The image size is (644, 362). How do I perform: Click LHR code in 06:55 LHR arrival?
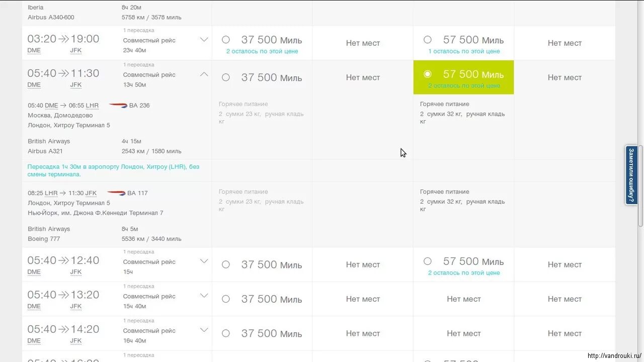(92, 106)
